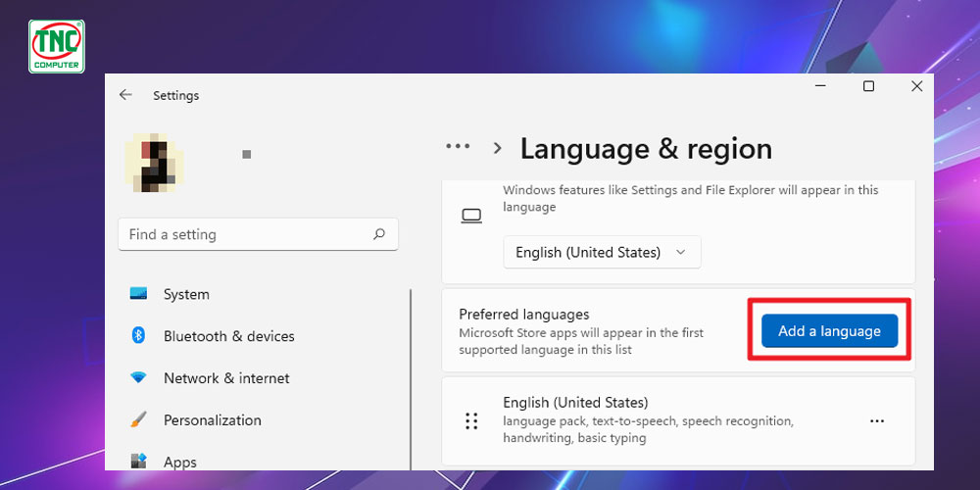Image resolution: width=980 pixels, height=490 pixels.
Task: Click the English (United States) language entry
Action: 678,420
